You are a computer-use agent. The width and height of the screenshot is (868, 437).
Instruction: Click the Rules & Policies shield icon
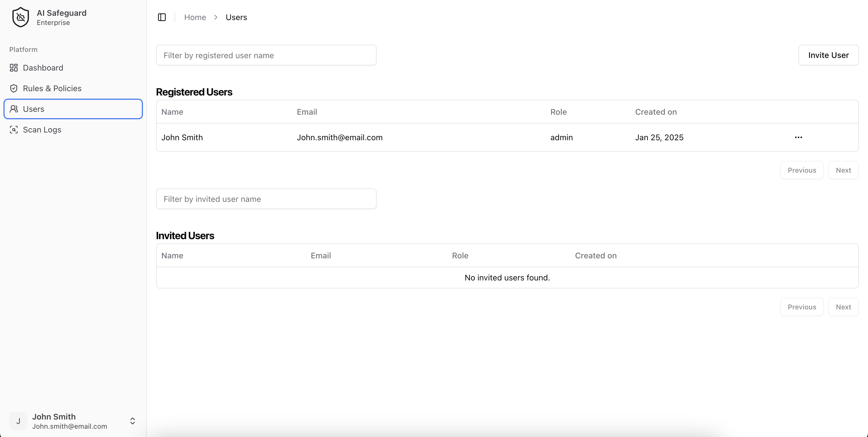click(x=14, y=88)
